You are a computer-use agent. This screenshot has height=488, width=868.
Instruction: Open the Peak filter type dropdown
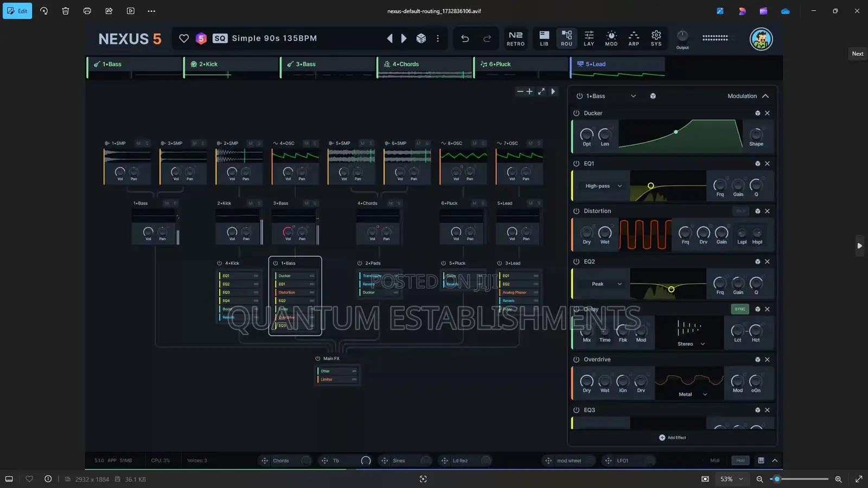click(603, 284)
